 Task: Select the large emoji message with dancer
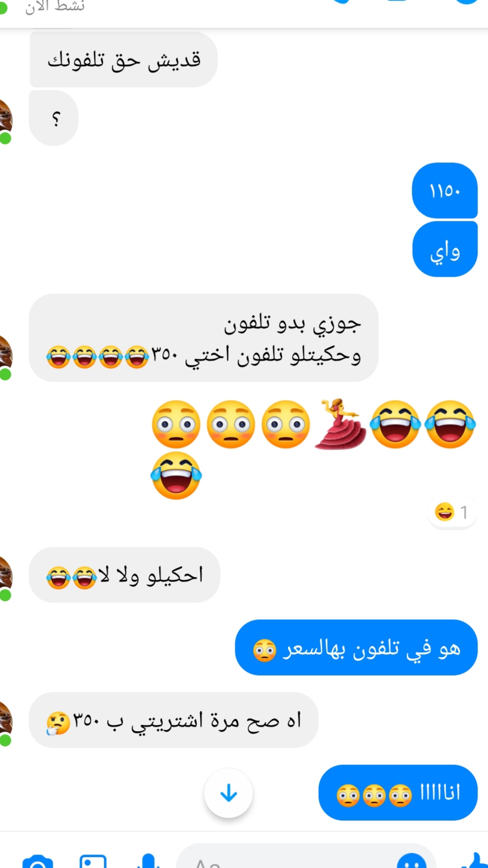[x=313, y=449]
